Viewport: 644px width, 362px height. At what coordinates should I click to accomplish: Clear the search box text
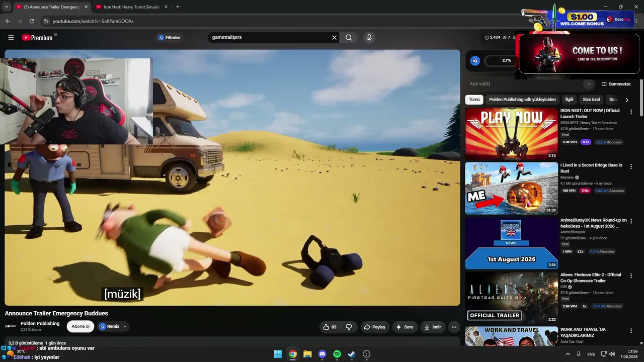point(334,37)
